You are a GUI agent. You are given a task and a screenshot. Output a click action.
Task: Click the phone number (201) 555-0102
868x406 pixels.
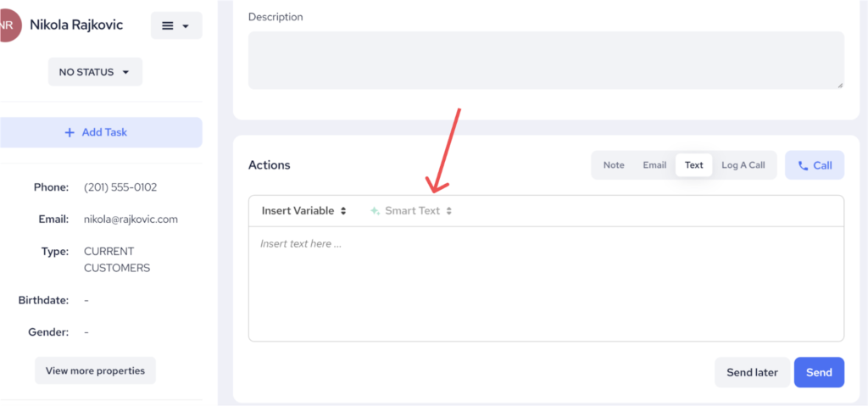coord(120,187)
